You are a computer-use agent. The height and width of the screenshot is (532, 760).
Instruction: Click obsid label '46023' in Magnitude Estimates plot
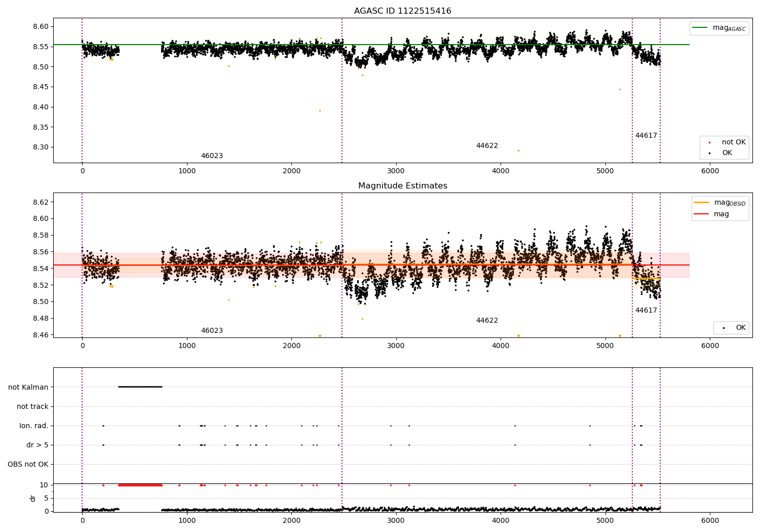coord(212,331)
